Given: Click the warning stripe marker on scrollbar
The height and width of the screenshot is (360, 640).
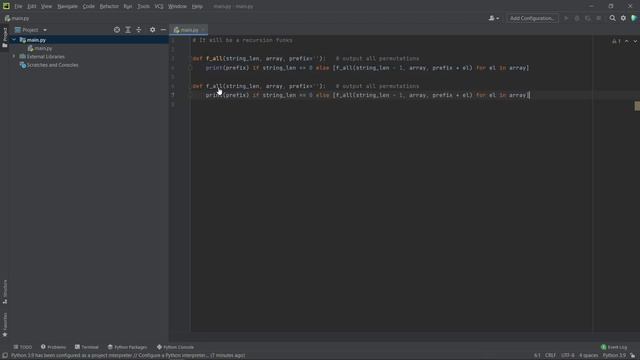Looking at the screenshot, I should point(637,106).
